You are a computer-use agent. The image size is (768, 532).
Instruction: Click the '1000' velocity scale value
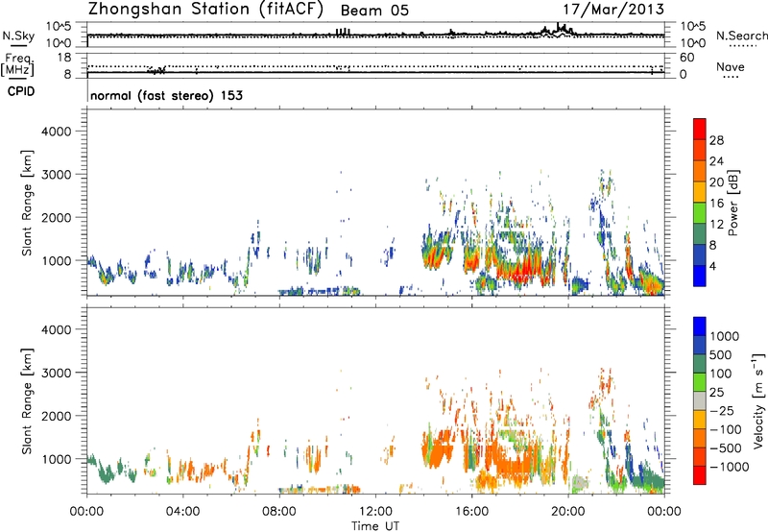click(x=725, y=336)
